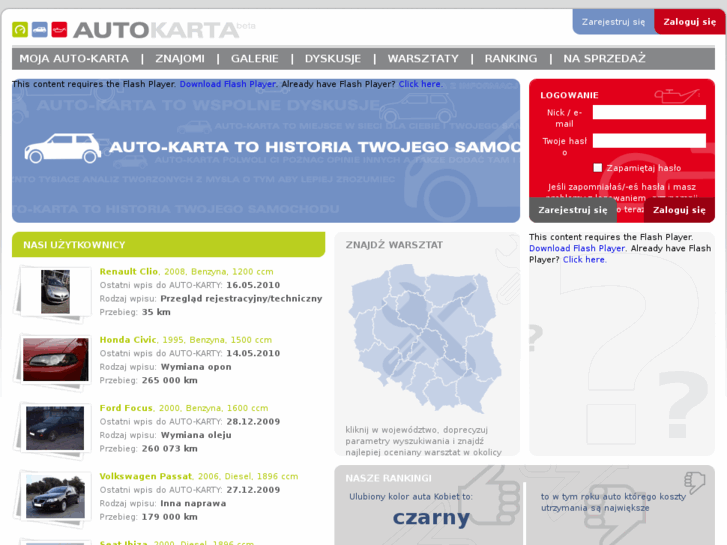Toggle the Zapamiętaj hasło checkbox
This screenshot has height=545, width=727.
598,167
